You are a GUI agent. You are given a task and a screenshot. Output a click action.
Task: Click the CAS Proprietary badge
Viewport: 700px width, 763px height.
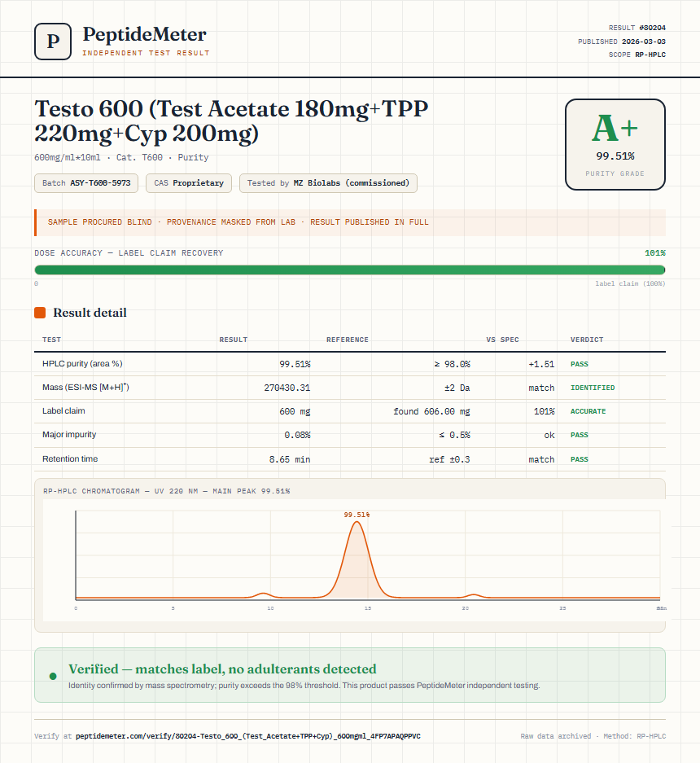(189, 183)
